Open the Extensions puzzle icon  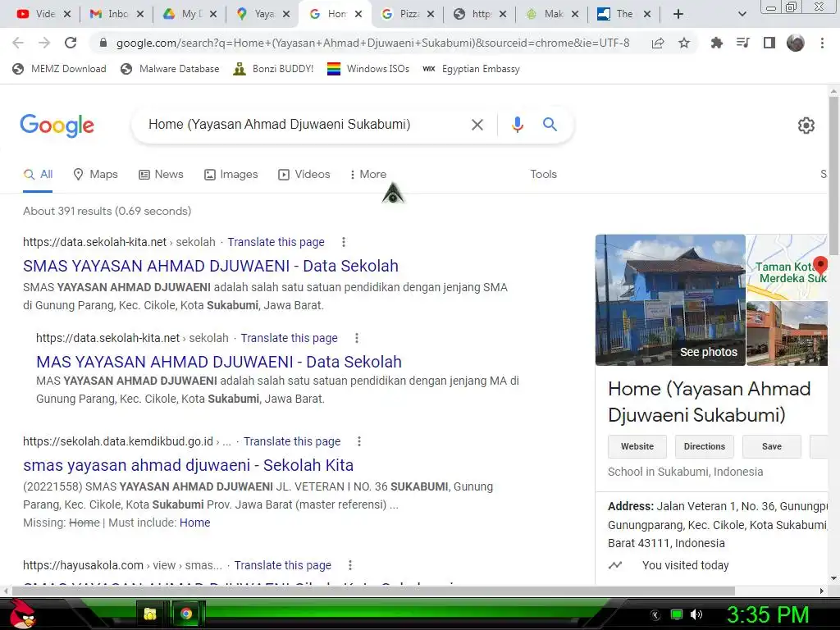(x=716, y=43)
